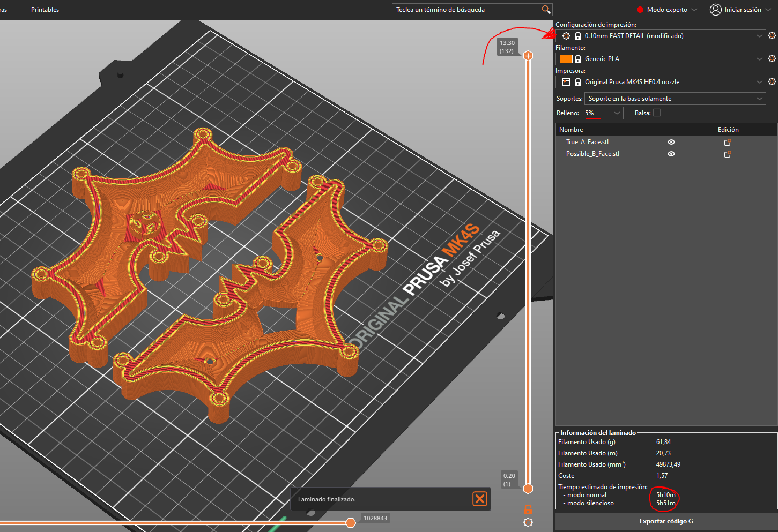Click the modo normal time 5h10m
The image size is (778, 532).
[665, 495]
